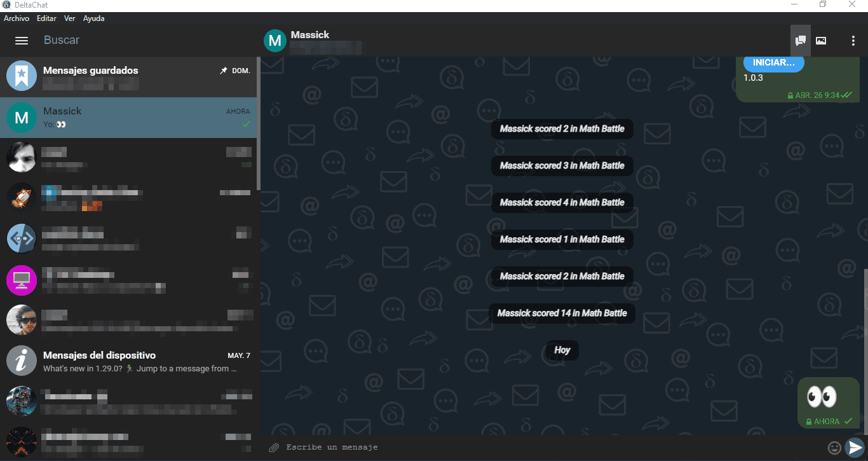
Task: Open Mensajes del dispositivo info chat
Action: (x=127, y=361)
